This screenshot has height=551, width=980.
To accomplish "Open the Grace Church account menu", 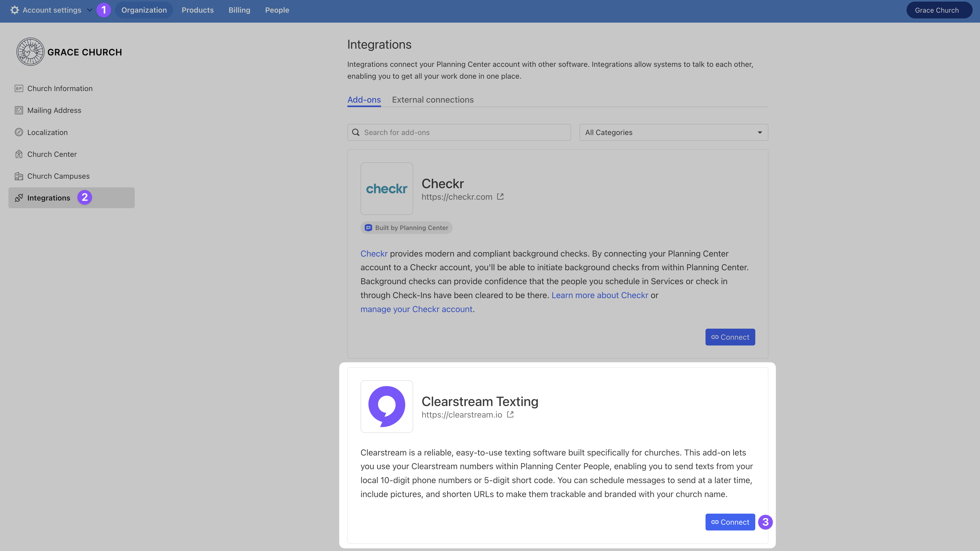I will pyautogui.click(x=938, y=10).
